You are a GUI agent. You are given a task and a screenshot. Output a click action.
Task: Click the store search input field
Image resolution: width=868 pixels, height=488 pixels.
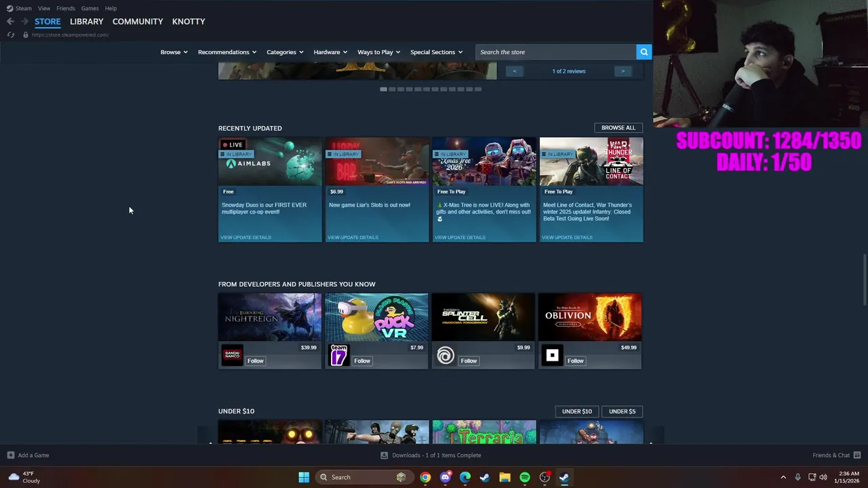(556, 52)
